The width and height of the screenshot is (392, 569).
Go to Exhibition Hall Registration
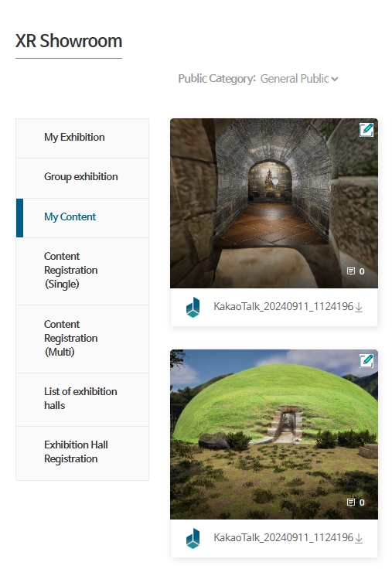83,453
